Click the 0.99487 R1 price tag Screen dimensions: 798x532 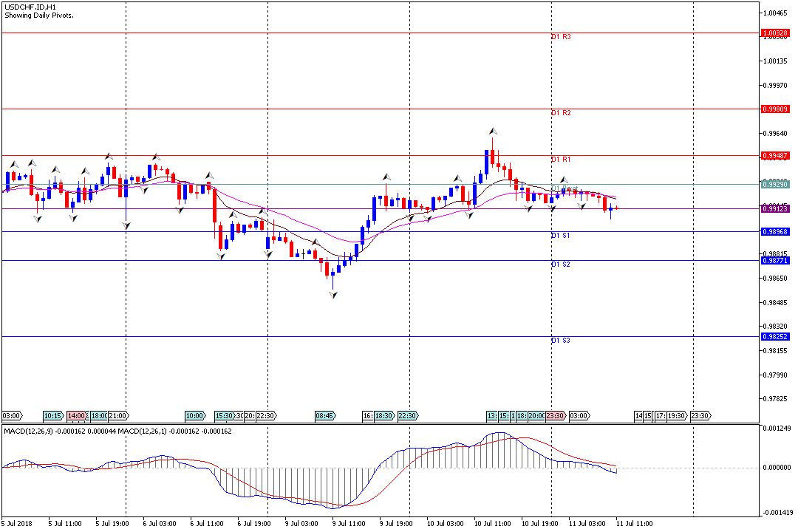[775, 156]
